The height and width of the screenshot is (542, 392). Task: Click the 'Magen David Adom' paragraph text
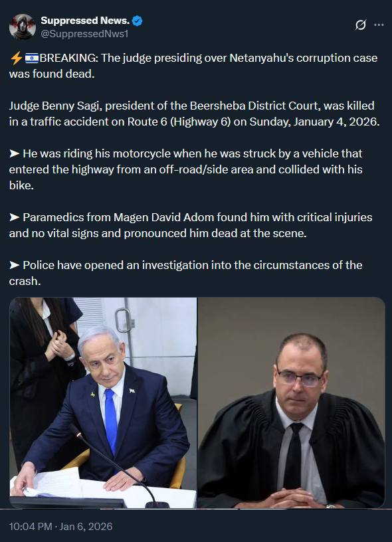coord(191,225)
